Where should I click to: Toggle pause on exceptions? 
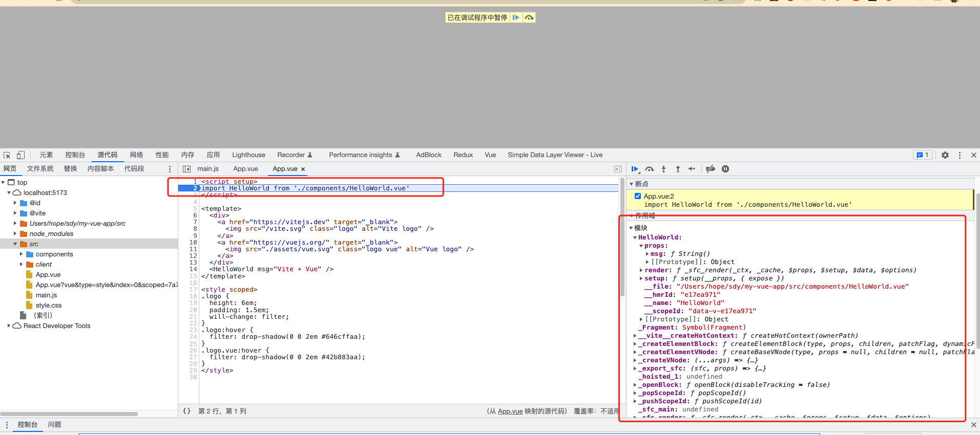point(725,169)
